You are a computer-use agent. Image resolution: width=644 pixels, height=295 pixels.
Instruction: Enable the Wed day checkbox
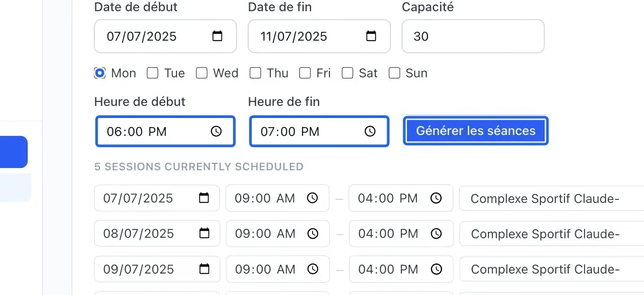click(202, 73)
